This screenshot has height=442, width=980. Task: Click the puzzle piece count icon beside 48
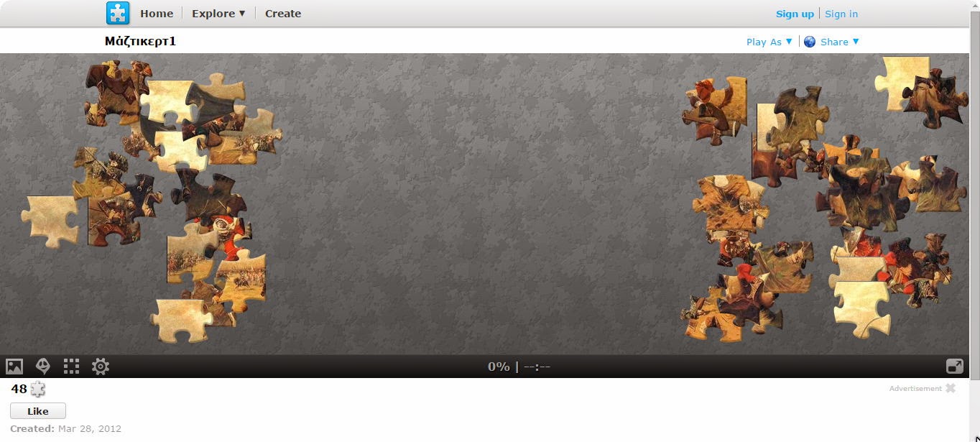pyautogui.click(x=37, y=389)
